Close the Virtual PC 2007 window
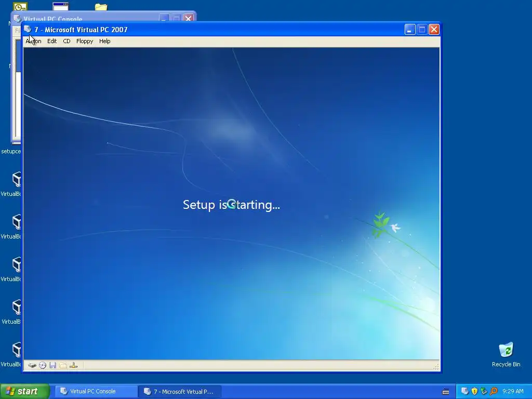The image size is (532, 399). [434, 30]
